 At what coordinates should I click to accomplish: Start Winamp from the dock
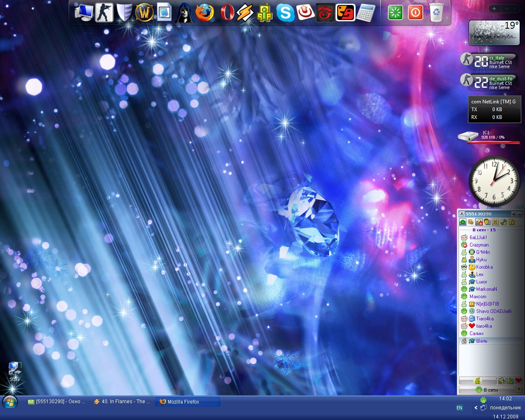[245, 13]
